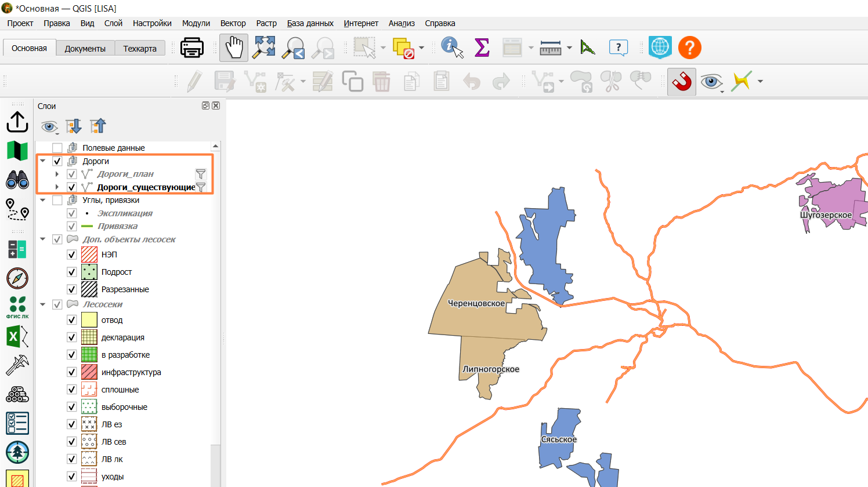Activate the Zoom Full extent tool
Screen dimensions: 868x487
pyautogui.click(x=264, y=48)
